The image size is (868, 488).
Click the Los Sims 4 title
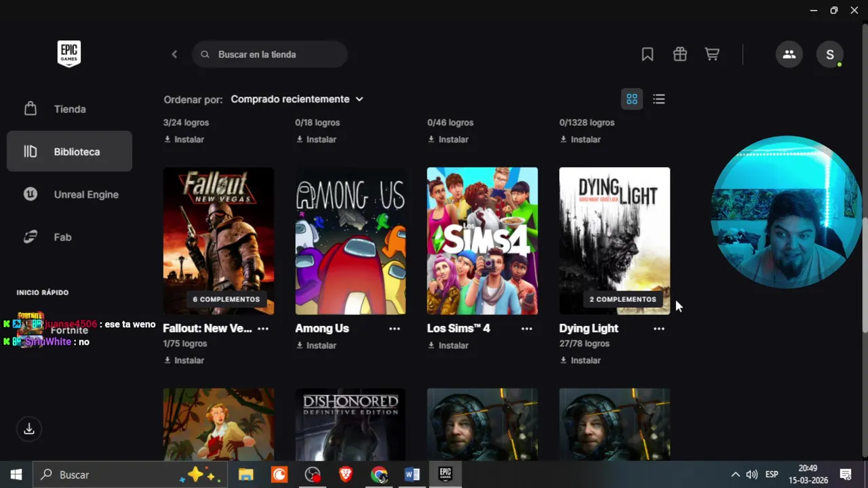pos(458,328)
